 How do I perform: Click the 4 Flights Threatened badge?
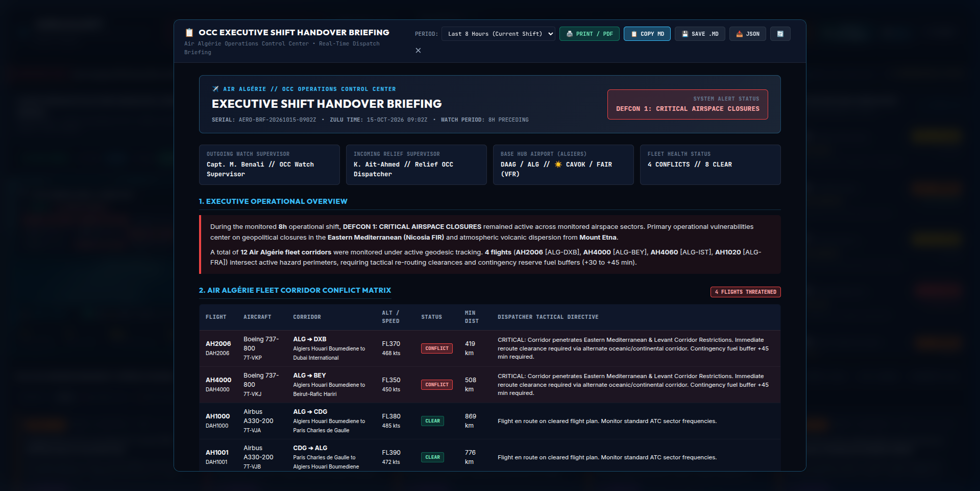tap(746, 292)
